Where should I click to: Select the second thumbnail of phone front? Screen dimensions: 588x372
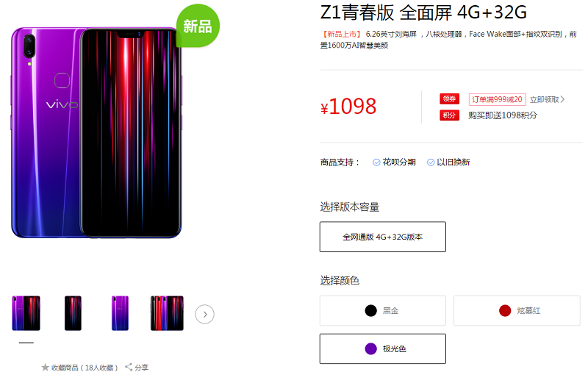pos(73,313)
